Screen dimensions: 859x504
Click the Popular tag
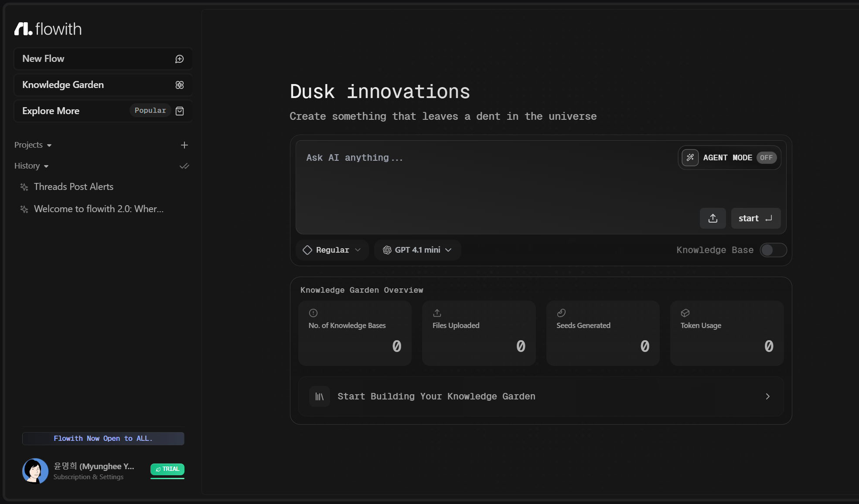[x=150, y=111]
